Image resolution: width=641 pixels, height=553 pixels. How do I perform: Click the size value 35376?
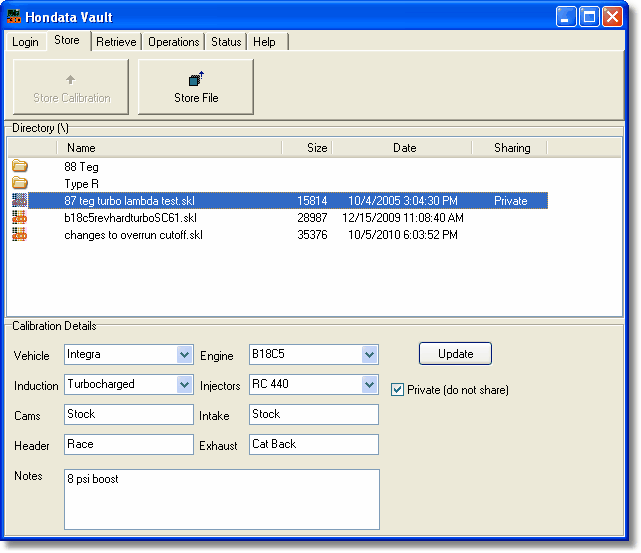312,235
